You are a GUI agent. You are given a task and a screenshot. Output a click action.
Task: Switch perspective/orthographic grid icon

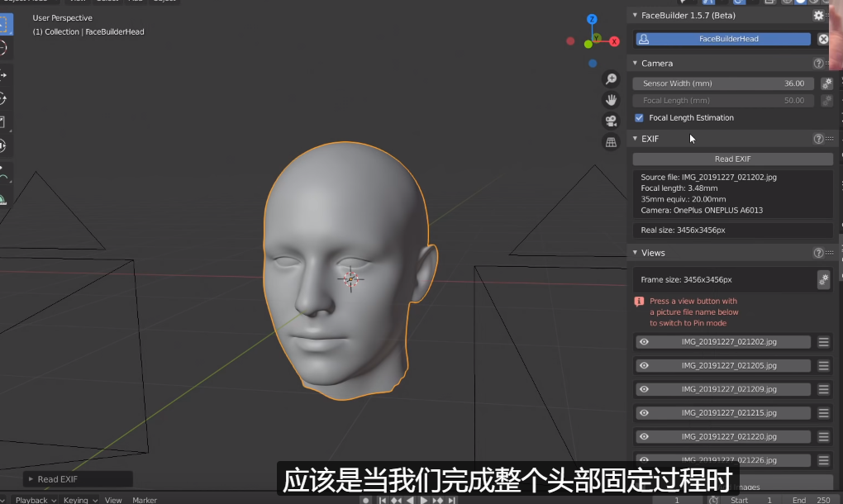click(x=611, y=142)
